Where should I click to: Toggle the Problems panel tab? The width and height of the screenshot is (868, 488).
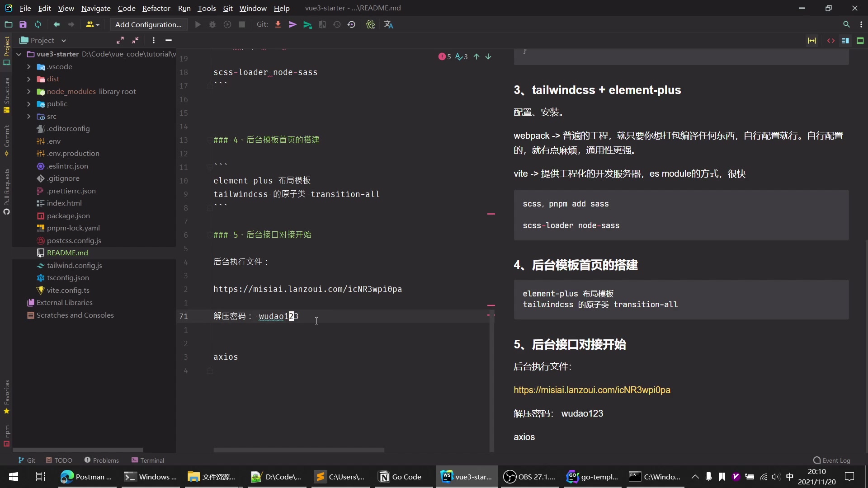[102, 460]
